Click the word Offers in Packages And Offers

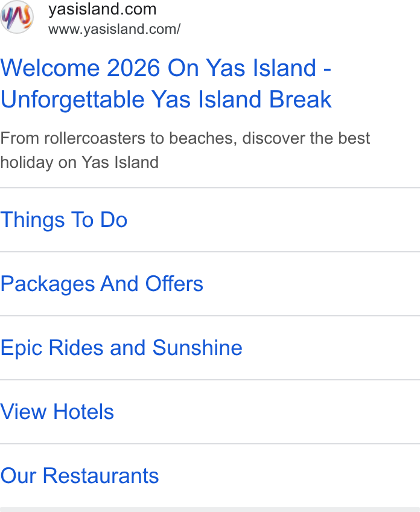[x=174, y=284]
